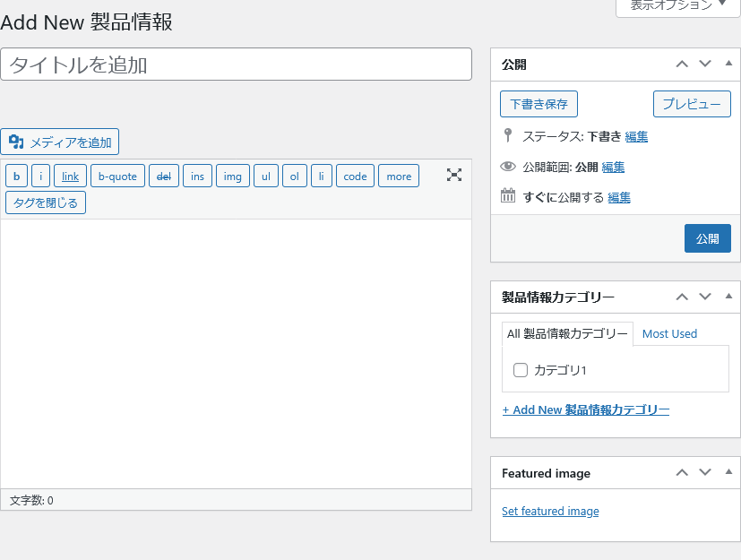The height and width of the screenshot is (560, 741).
Task: Edit the ステータス status via 編集 link
Action: click(x=636, y=137)
